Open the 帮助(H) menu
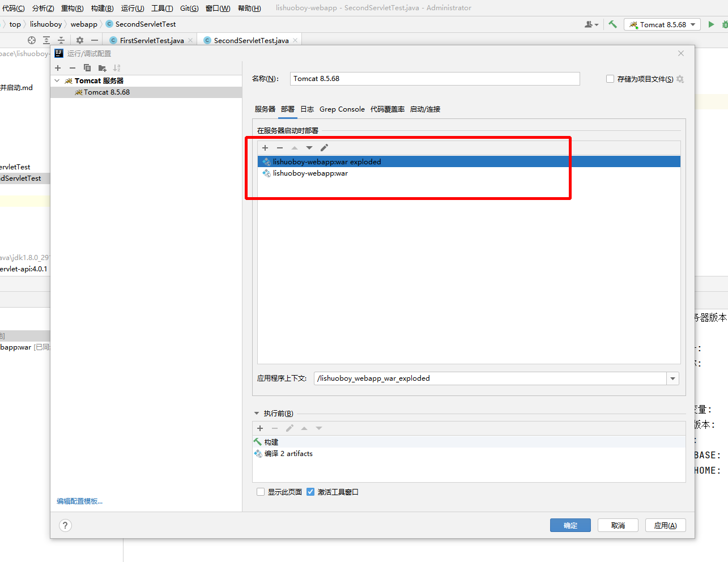This screenshot has height=562, width=728. 249,8
